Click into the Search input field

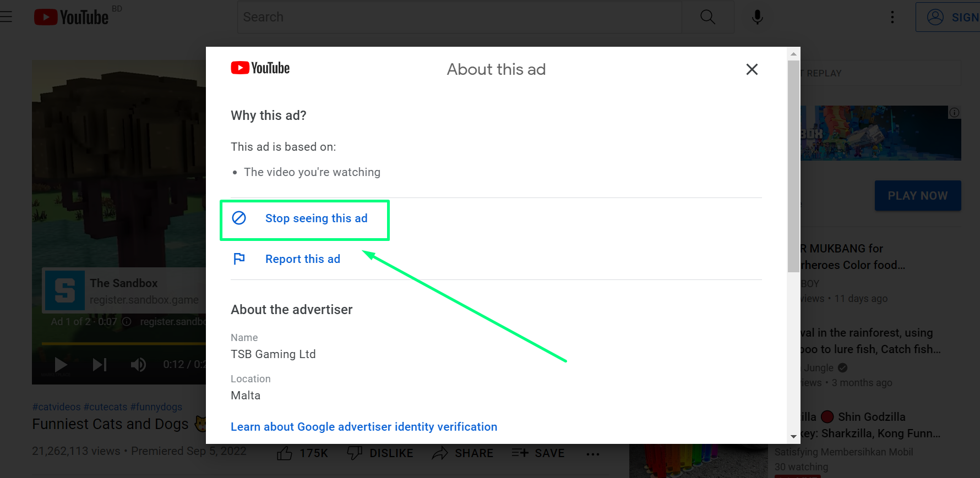[x=460, y=17]
